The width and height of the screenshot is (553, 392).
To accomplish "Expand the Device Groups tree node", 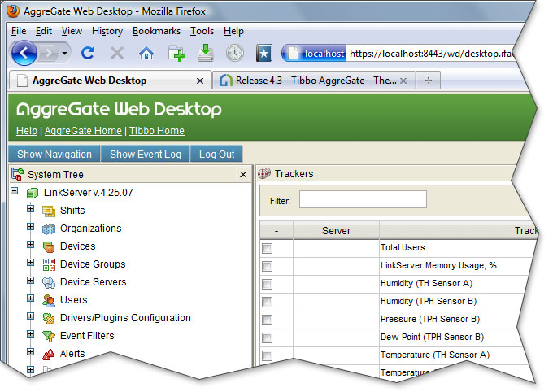I will (x=31, y=263).
